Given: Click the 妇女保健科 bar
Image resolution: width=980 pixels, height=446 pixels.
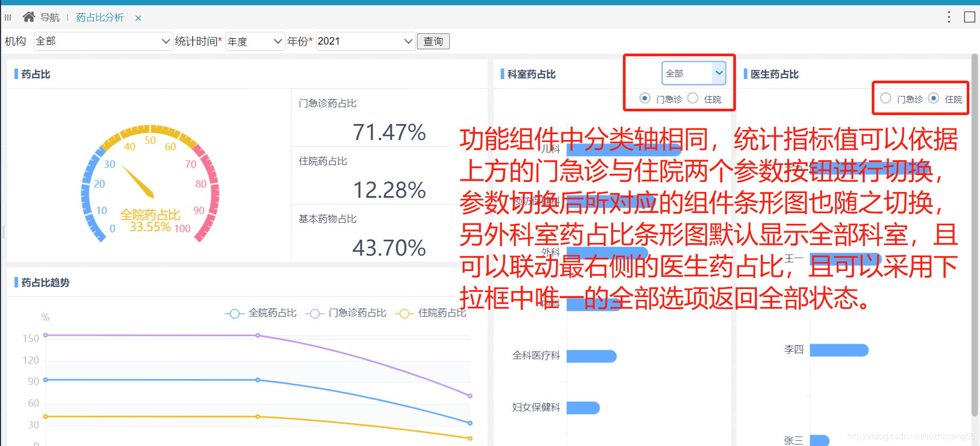Looking at the screenshot, I should tap(583, 408).
